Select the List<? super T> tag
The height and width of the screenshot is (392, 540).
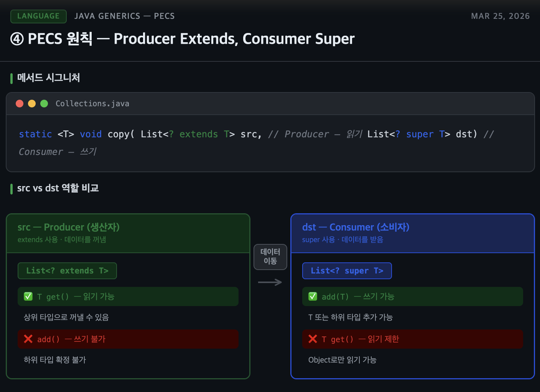(347, 271)
